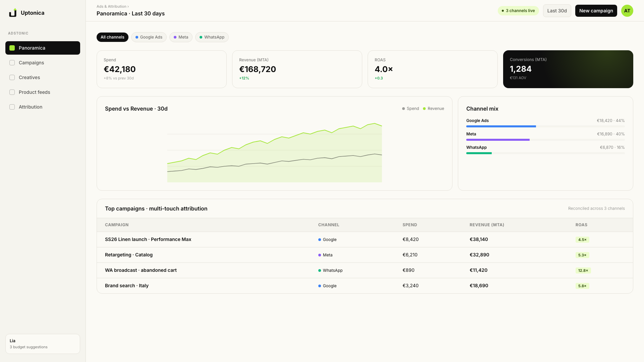Click the green Panoramica sidebar icon
644x362 pixels.
click(x=12, y=48)
